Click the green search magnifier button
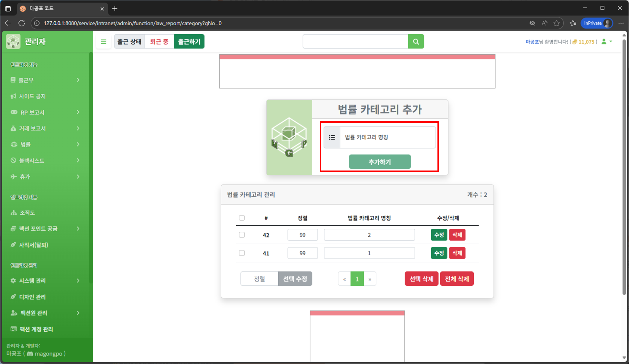 click(x=416, y=41)
